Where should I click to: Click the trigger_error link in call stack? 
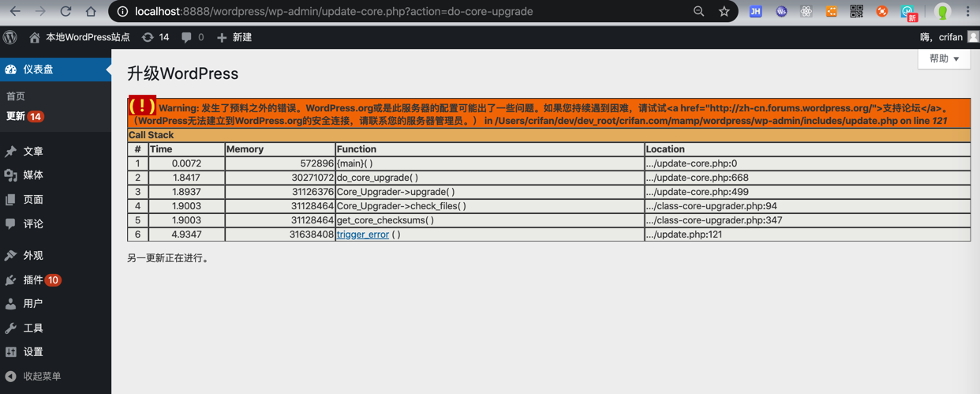click(363, 235)
